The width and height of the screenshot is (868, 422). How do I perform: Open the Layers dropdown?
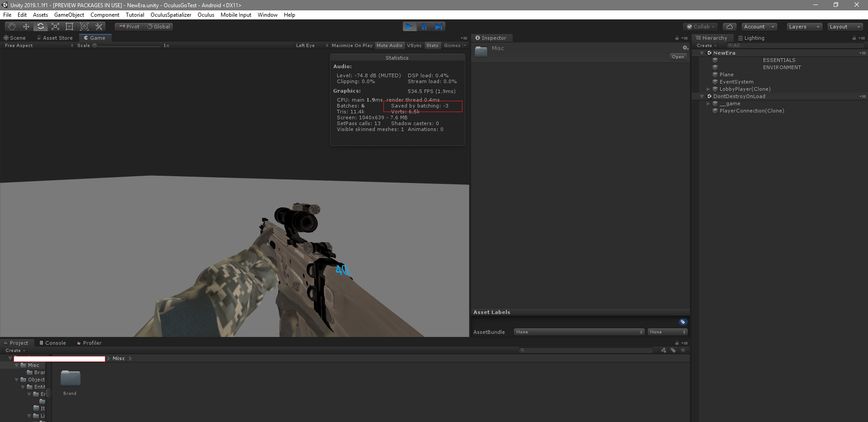[804, 27]
